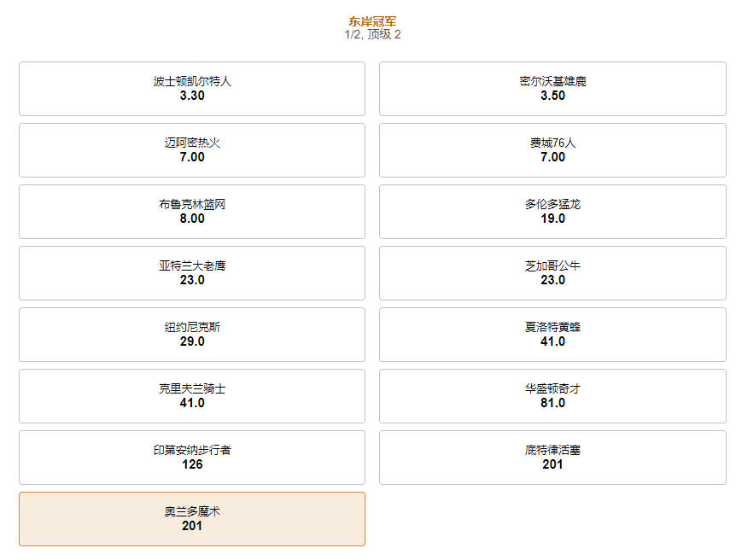Deselect the highlighted 奥兰多魔术 option

click(x=192, y=519)
